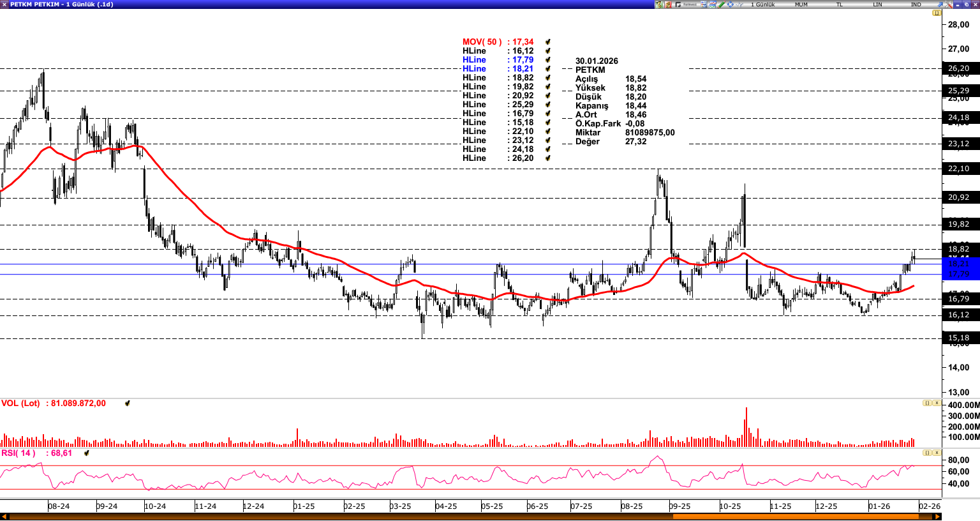
Task: Click the small yellow icon above the price axis
Action: point(937,13)
